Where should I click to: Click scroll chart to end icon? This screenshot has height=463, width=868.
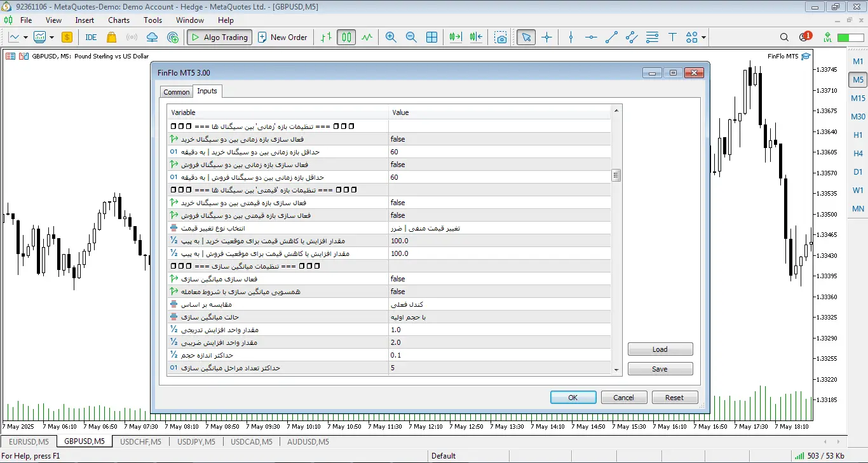456,37
